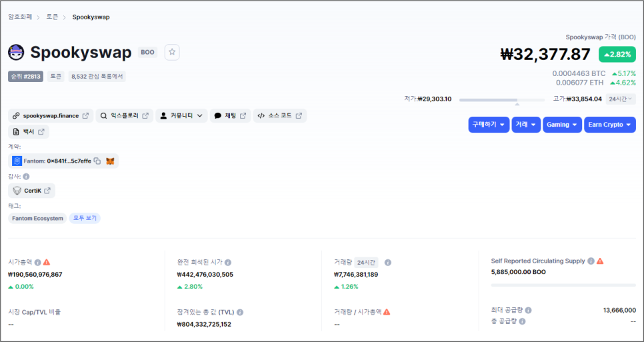This screenshot has width=644, height=342.
Task: Add Spookyswap to watchlist with star icon
Action: tap(172, 52)
